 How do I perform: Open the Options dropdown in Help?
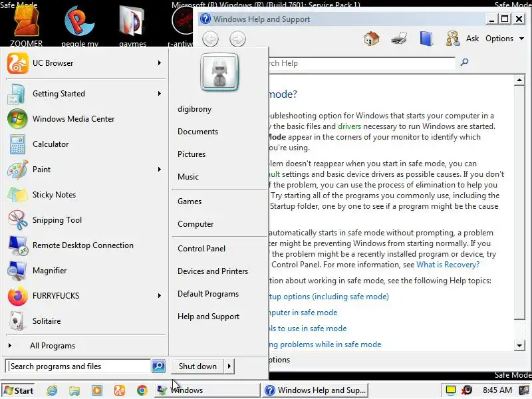[505, 39]
